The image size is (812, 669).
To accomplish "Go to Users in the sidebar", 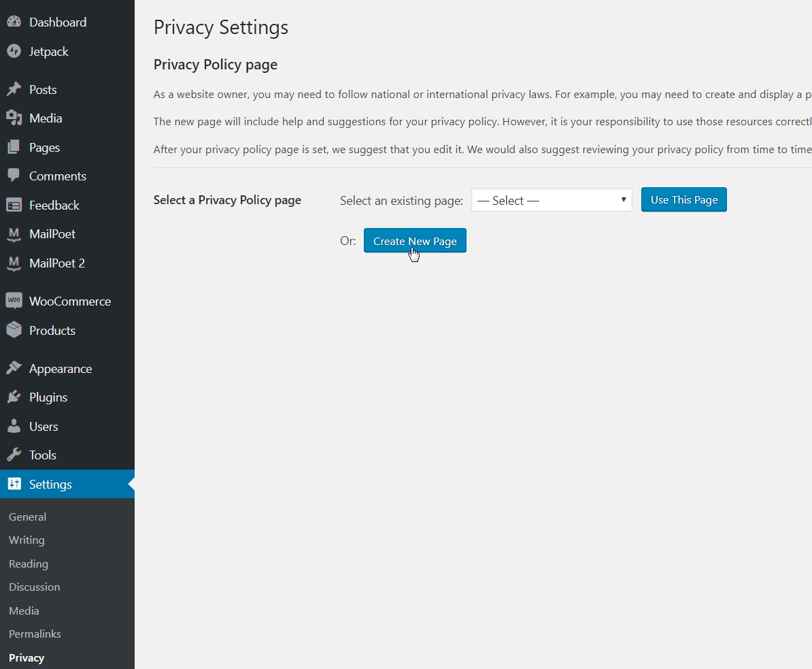I will [x=44, y=427].
